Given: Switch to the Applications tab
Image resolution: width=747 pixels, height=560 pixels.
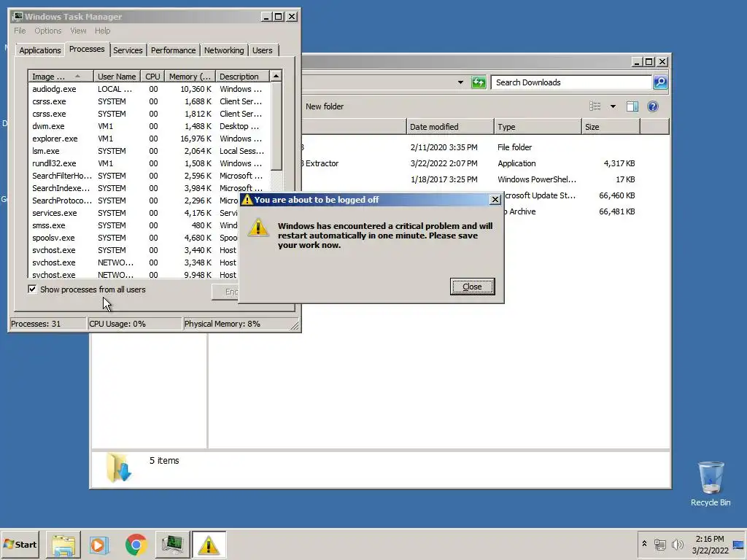Looking at the screenshot, I should point(40,50).
